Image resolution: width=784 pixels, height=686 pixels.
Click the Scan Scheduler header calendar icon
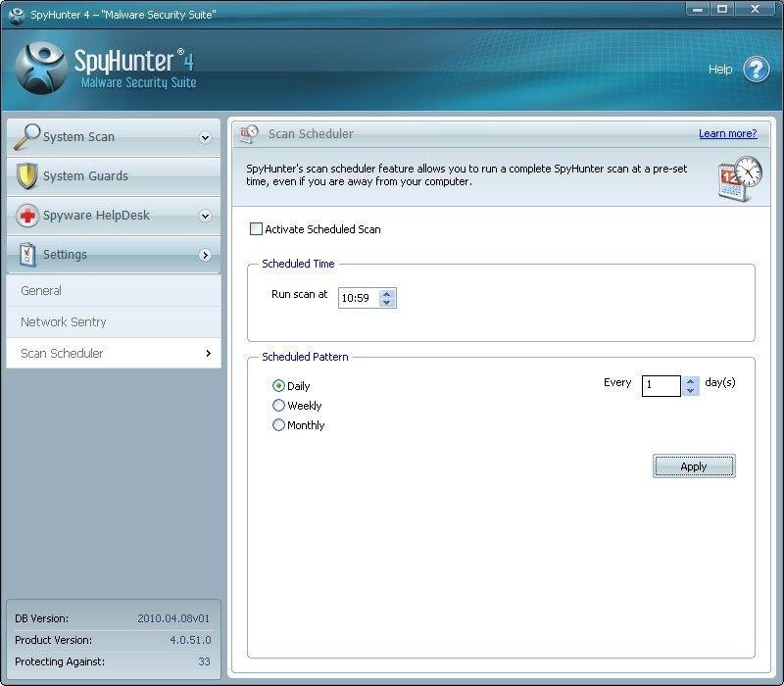[x=249, y=134]
